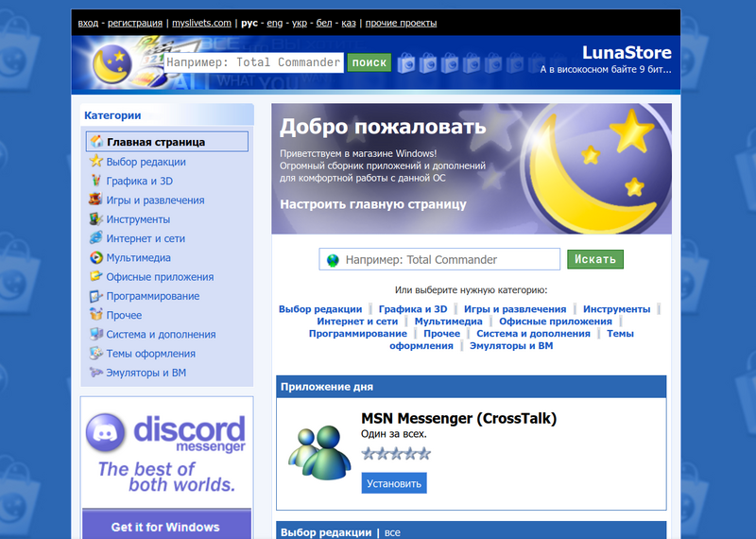Click the Discord logo in the sidebar ad
Screen dimensions: 756x539
point(105,432)
